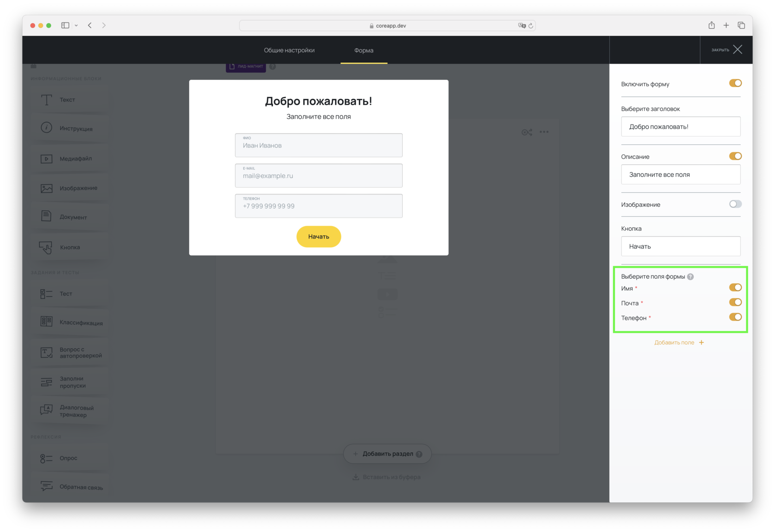Select the Кнопка block icon

(x=46, y=247)
